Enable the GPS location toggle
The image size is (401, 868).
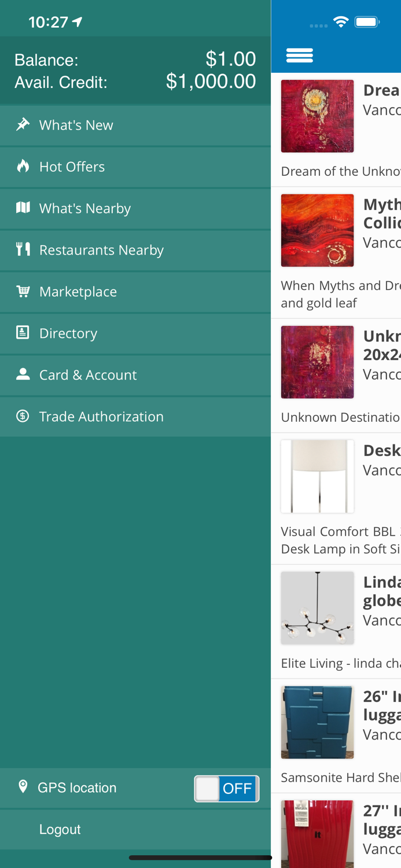coord(226,788)
